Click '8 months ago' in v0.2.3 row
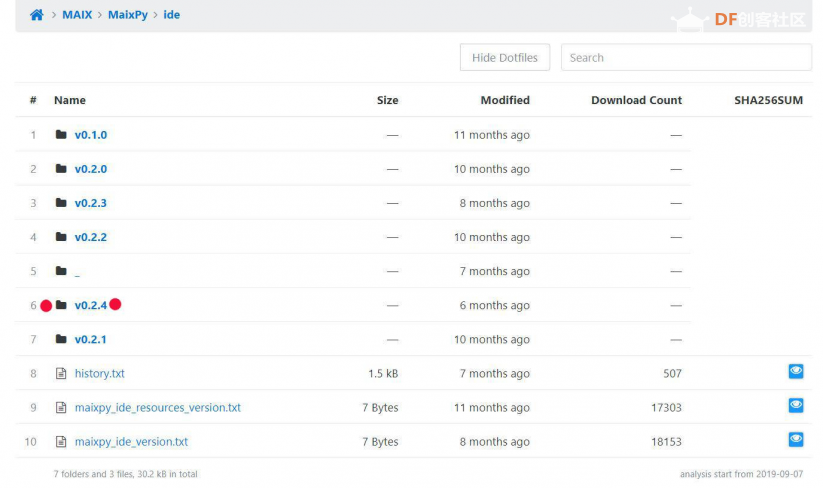823x488 pixels. (494, 203)
